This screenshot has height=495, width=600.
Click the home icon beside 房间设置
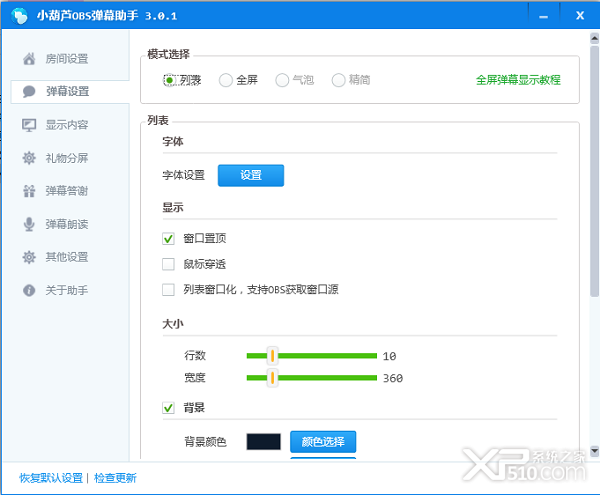29,59
